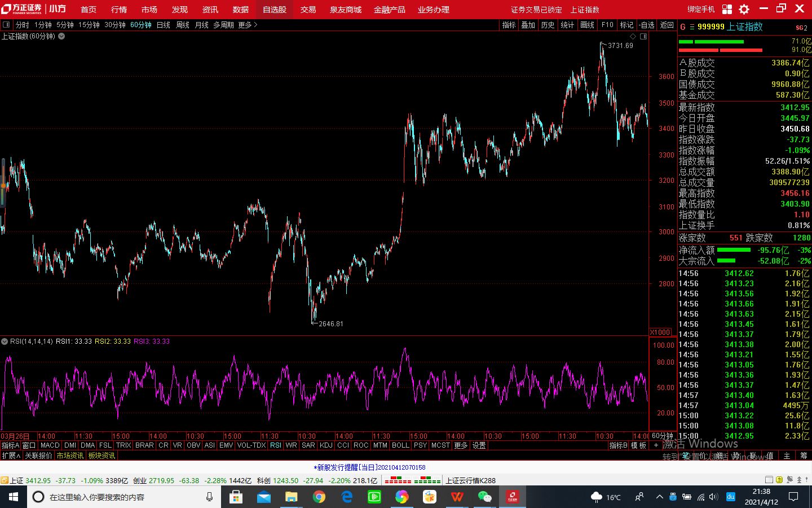Open the Mail app on taskbar
The image size is (812, 508).
coord(263,497)
